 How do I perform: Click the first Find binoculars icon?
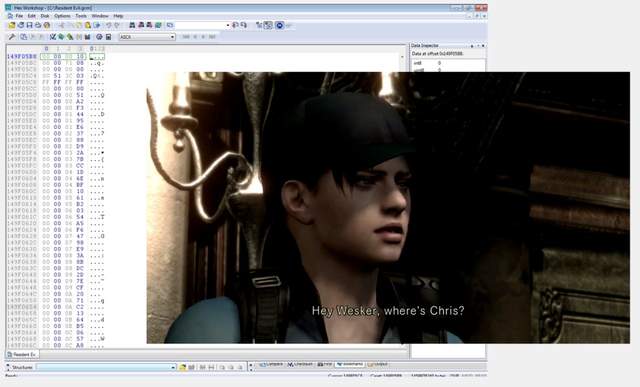click(x=132, y=25)
